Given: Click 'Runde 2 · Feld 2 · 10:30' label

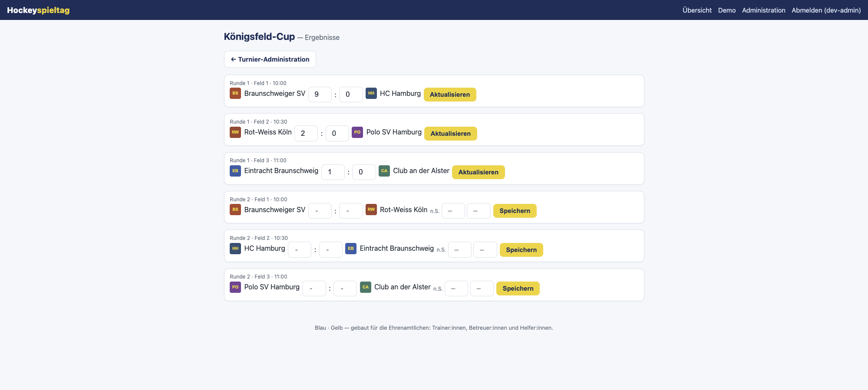Looking at the screenshot, I should [x=259, y=238].
